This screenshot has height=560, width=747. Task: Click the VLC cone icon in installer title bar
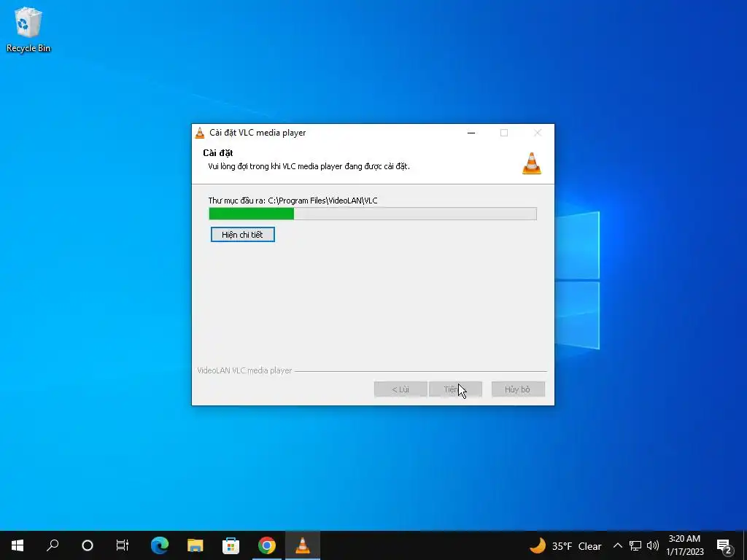(200, 133)
